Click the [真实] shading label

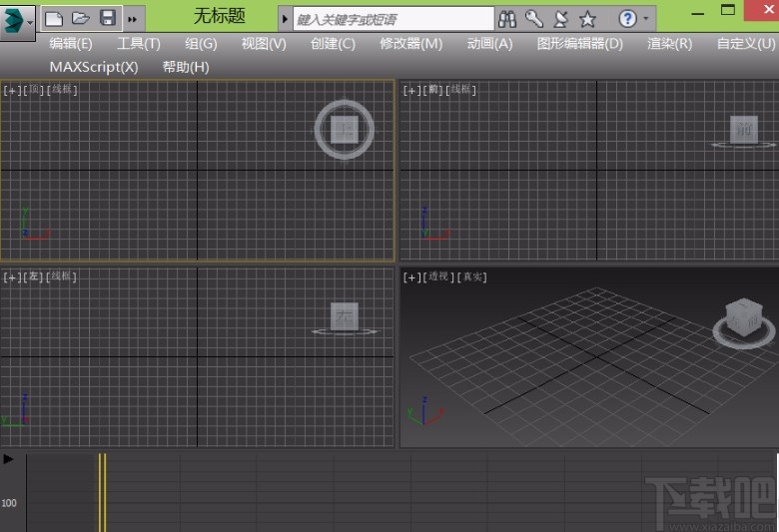tap(472, 276)
